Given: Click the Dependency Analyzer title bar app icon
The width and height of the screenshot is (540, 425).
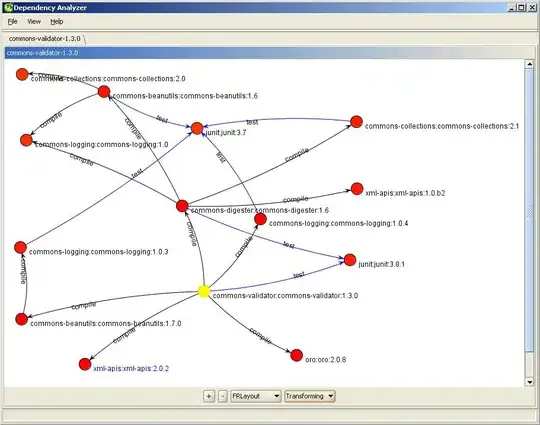Looking at the screenshot, I should click(x=8, y=7).
